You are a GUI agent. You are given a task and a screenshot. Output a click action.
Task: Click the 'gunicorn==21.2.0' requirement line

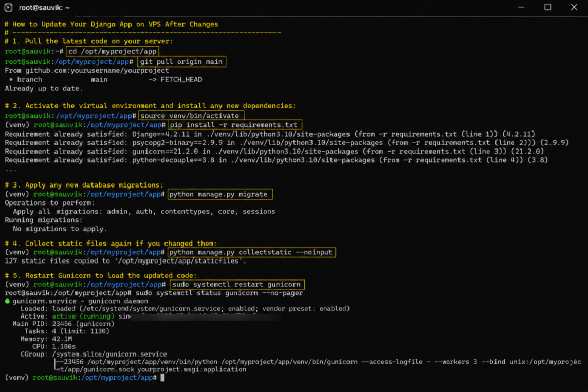tap(274, 151)
